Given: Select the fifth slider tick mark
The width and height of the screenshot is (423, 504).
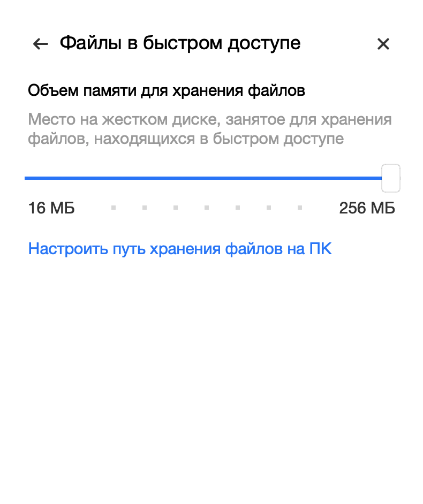Looking at the screenshot, I should pos(238,208).
